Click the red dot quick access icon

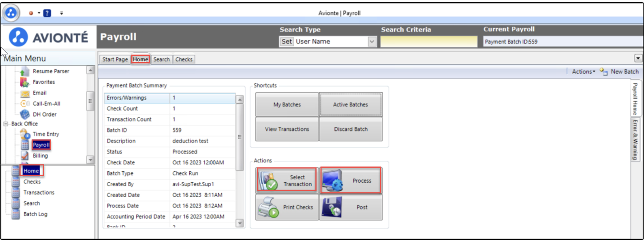click(x=31, y=13)
